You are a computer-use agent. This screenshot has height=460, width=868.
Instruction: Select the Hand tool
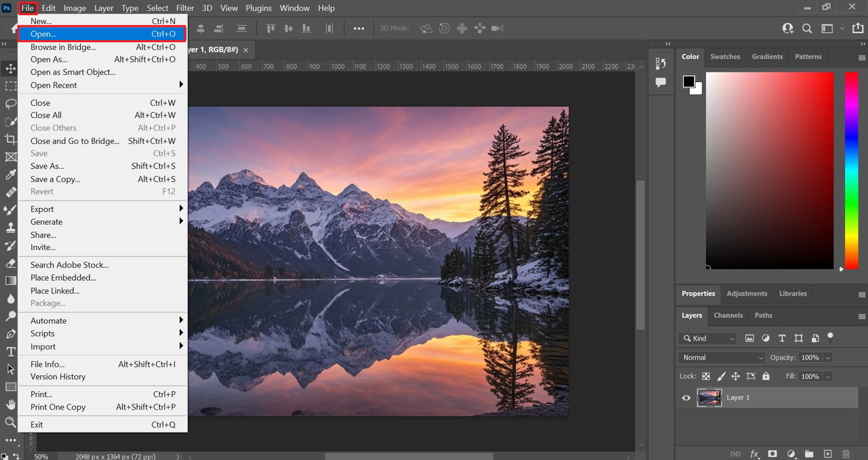(10, 404)
